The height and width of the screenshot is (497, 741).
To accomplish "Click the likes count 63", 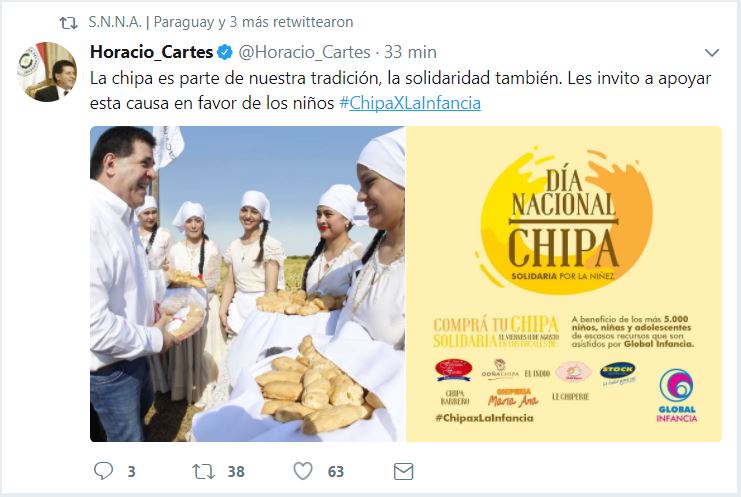I will (x=336, y=471).
